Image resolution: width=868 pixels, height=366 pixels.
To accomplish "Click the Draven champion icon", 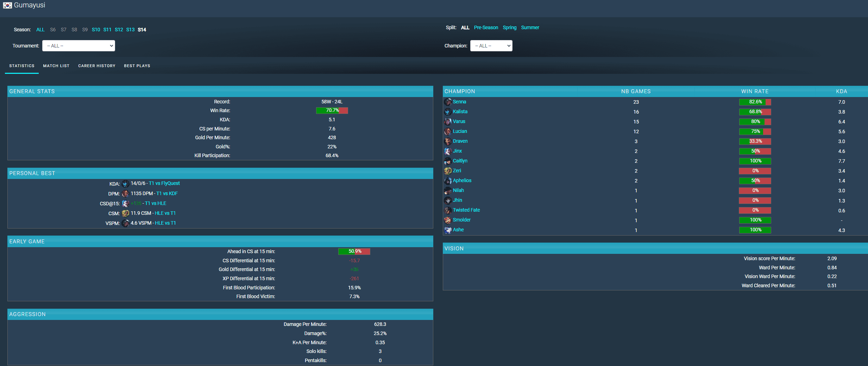I will [x=448, y=141].
